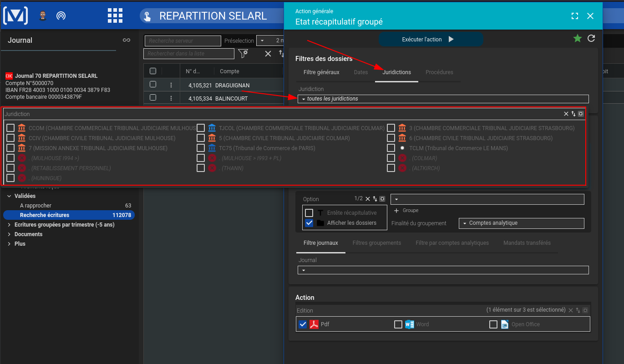Click the PDF file icon
Viewport: 624px width, 364px height.
pyautogui.click(x=314, y=324)
